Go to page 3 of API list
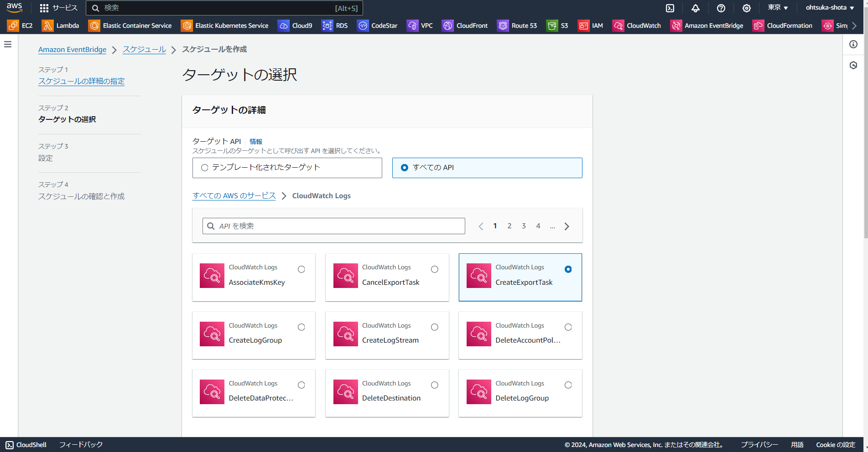868x452 pixels. tap(524, 226)
